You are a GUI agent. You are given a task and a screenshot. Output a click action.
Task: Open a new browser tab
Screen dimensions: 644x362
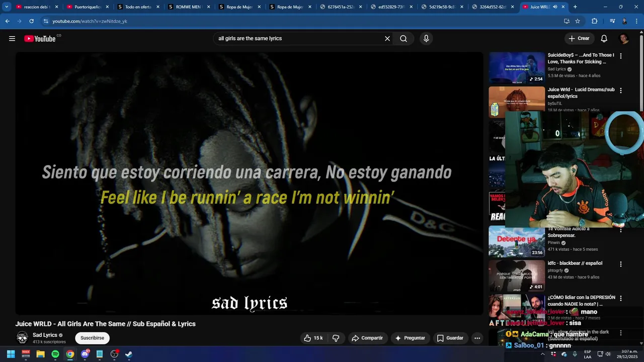575,7
